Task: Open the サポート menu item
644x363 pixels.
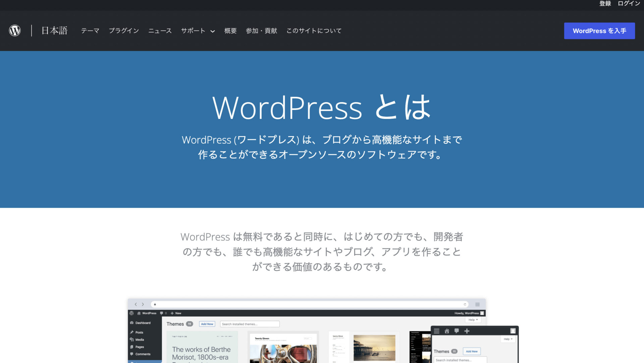Action: coord(193,31)
